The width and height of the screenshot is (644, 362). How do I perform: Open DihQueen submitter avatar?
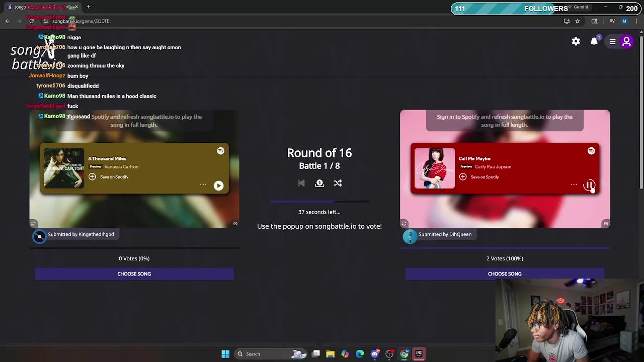click(x=410, y=237)
